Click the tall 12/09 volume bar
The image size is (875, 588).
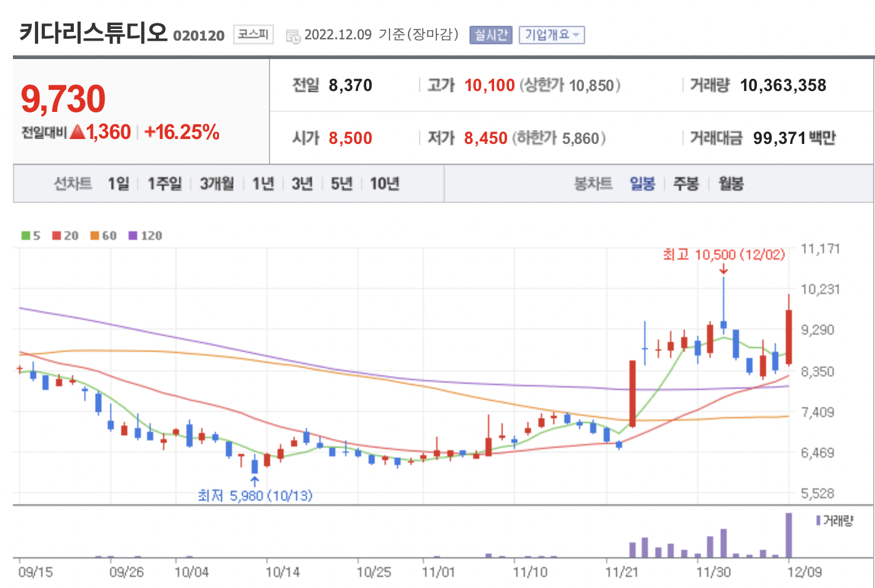[789, 535]
